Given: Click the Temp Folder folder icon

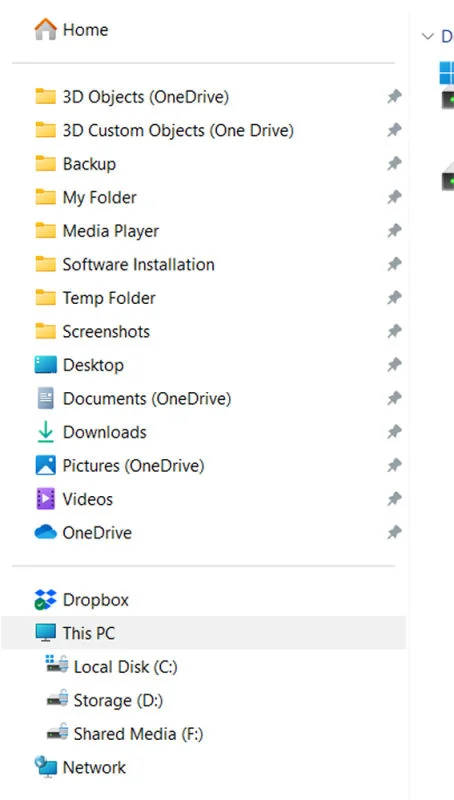Looking at the screenshot, I should tap(45, 297).
